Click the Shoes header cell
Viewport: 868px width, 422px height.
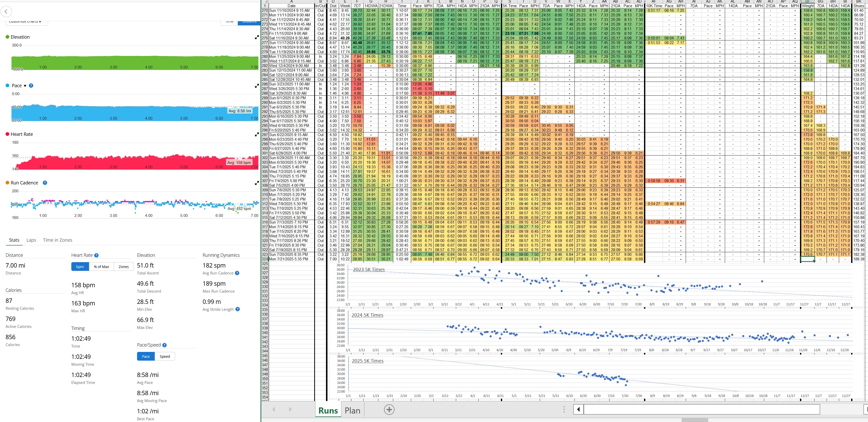click(859, 6)
